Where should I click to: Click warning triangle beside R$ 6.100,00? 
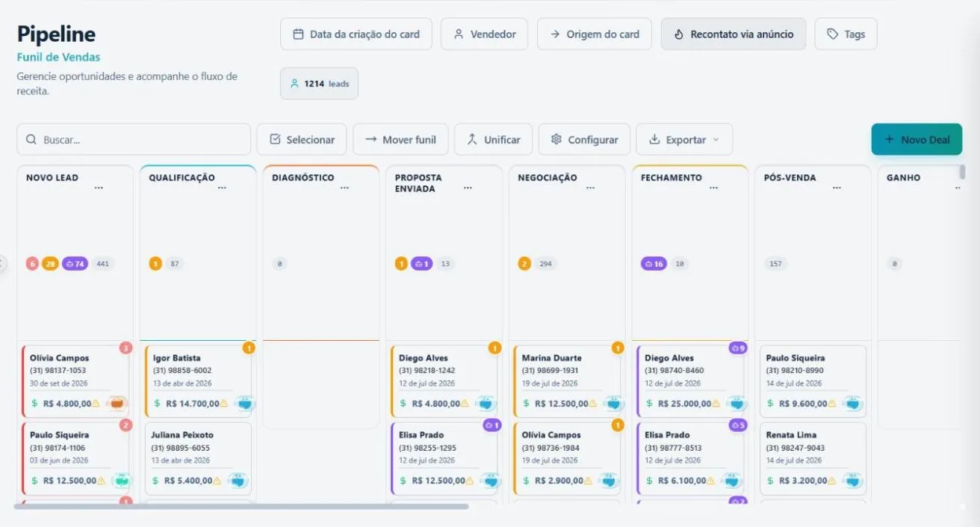click(x=711, y=481)
